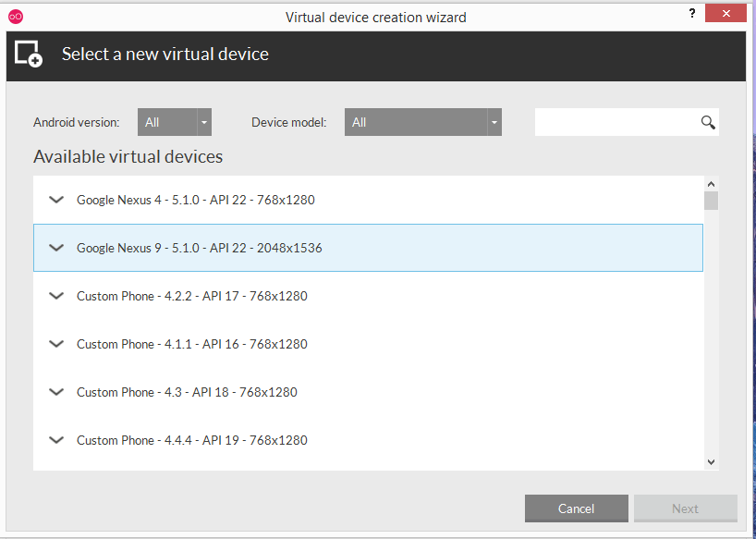Expand Custom Phone 4.3 API 18 chevron

click(x=57, y=392)
